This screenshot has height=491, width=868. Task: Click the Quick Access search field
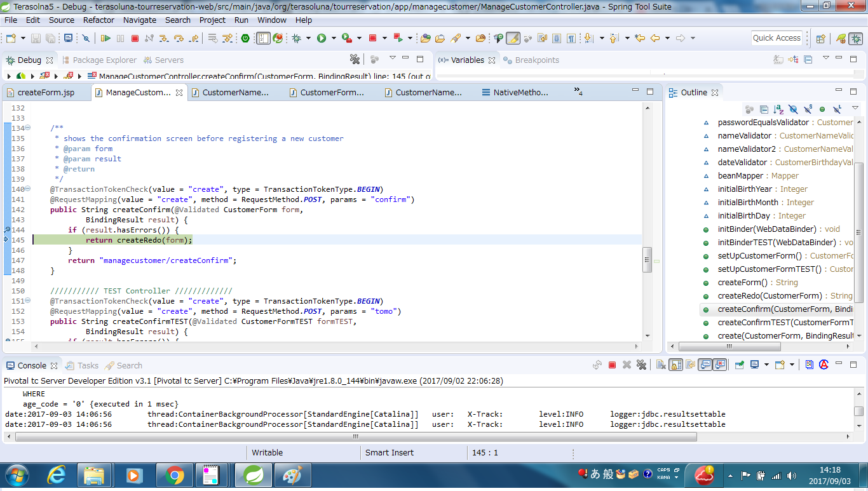[776, 38]
